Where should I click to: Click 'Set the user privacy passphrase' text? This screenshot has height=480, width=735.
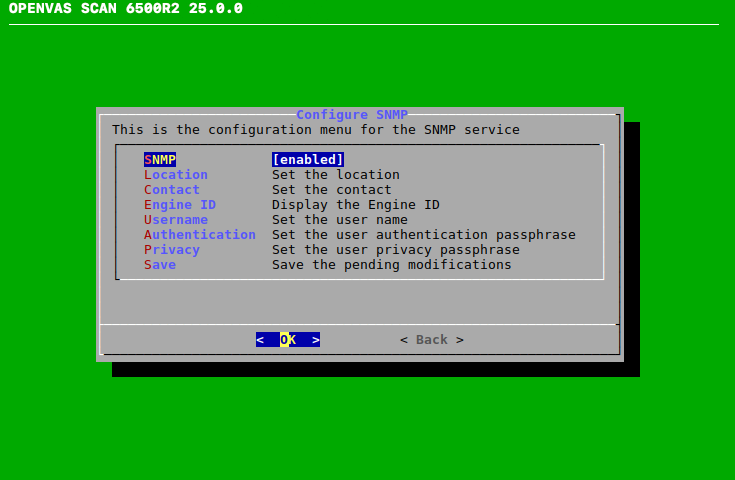(x=395, y=250)
